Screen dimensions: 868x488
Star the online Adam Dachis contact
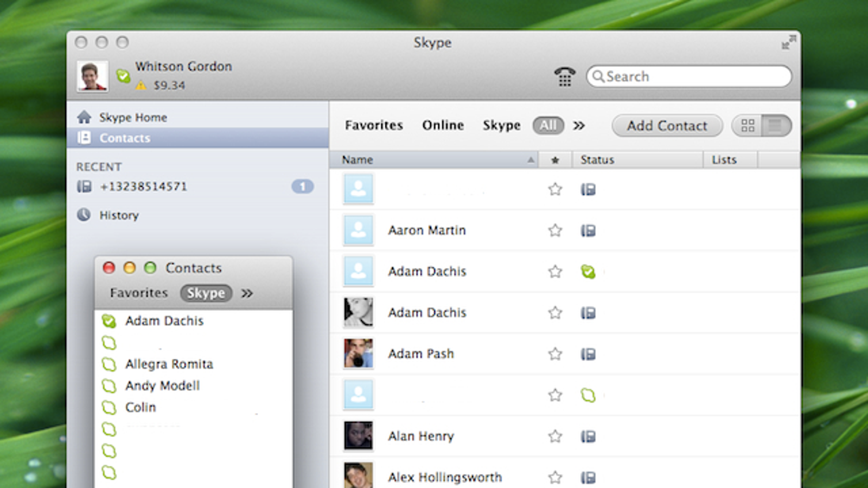point(555,272)
